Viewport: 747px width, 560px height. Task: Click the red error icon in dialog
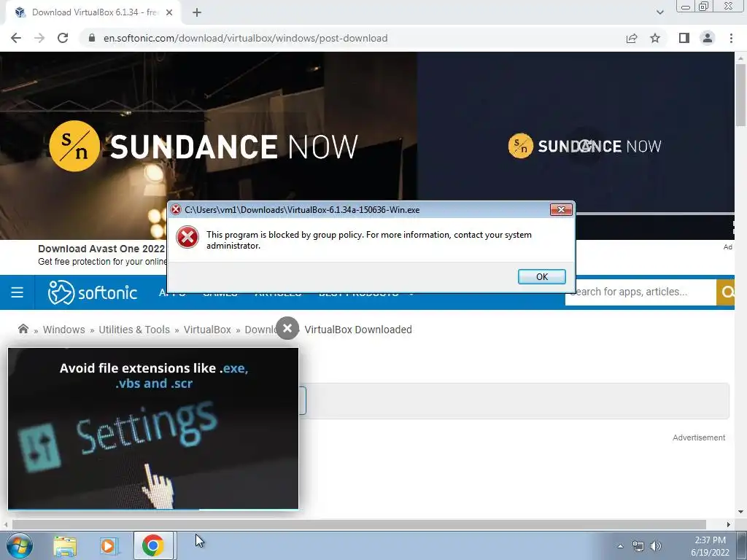[187, 237]
